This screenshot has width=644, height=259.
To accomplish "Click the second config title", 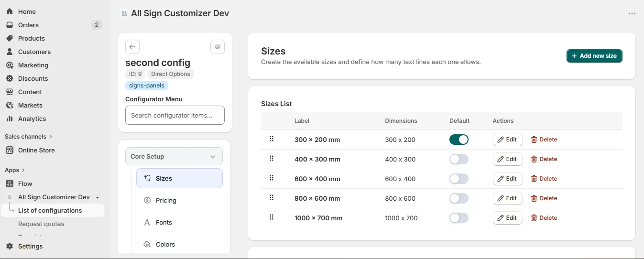I will (x=158, y=63).
